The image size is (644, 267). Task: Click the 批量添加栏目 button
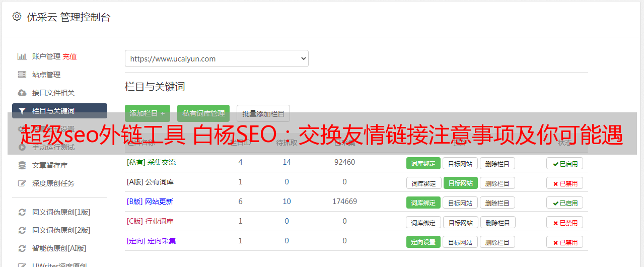263,113
